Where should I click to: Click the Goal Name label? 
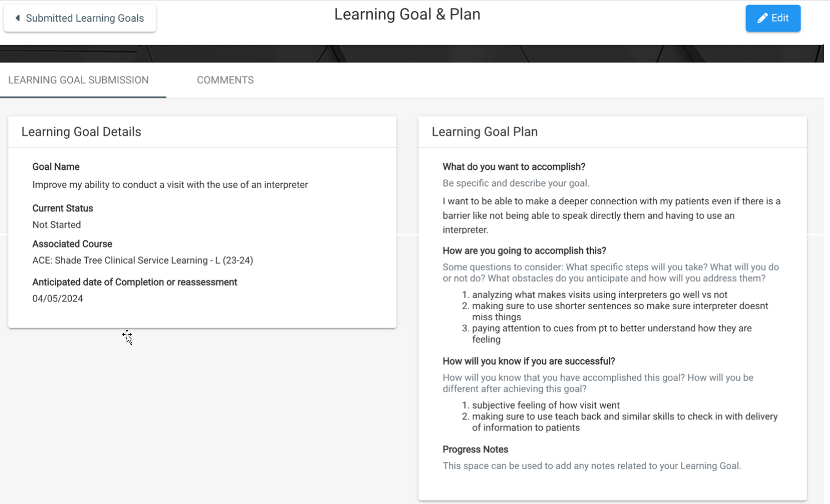56,167
